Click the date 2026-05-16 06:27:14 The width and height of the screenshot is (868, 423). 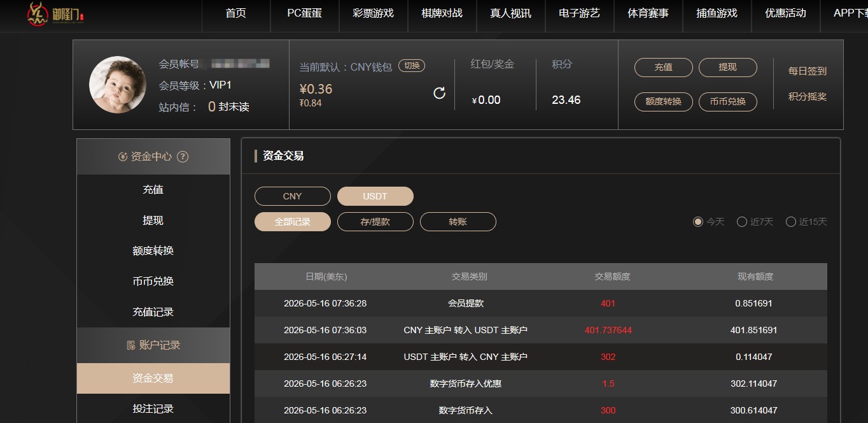pos(325,357)
